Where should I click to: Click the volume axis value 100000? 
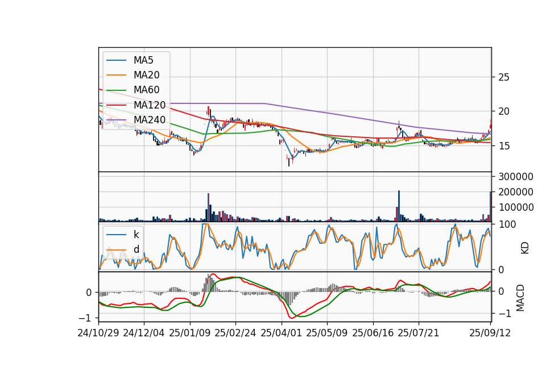(x=516, y=207)
